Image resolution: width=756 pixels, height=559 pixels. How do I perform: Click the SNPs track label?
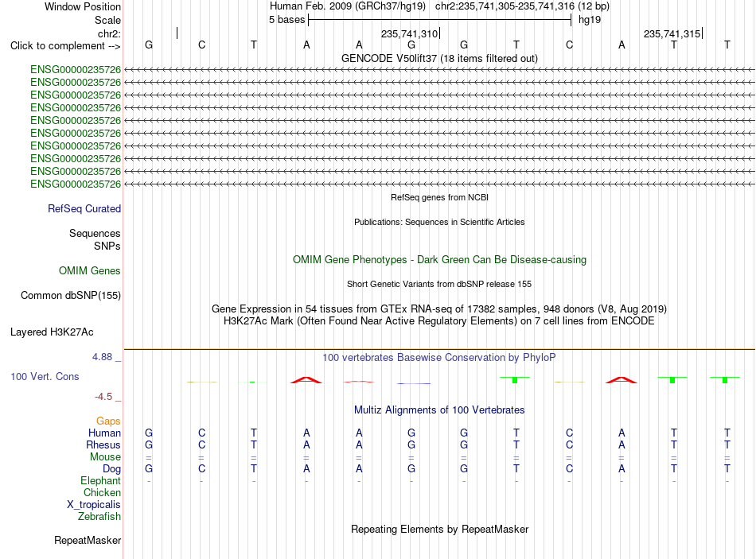pyautogui.click(x=107, y=246)
